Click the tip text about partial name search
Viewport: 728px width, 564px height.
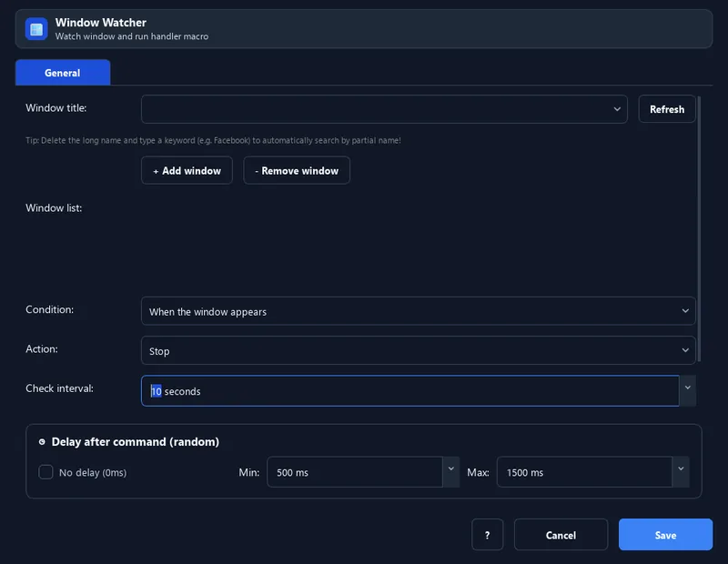[x=213, y=140]
